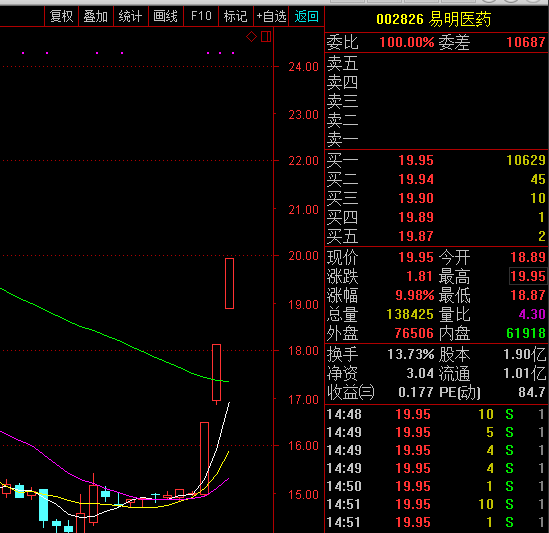Click 今开 value 18.89
Screen dimensions: 549x533
pos(528,257)
